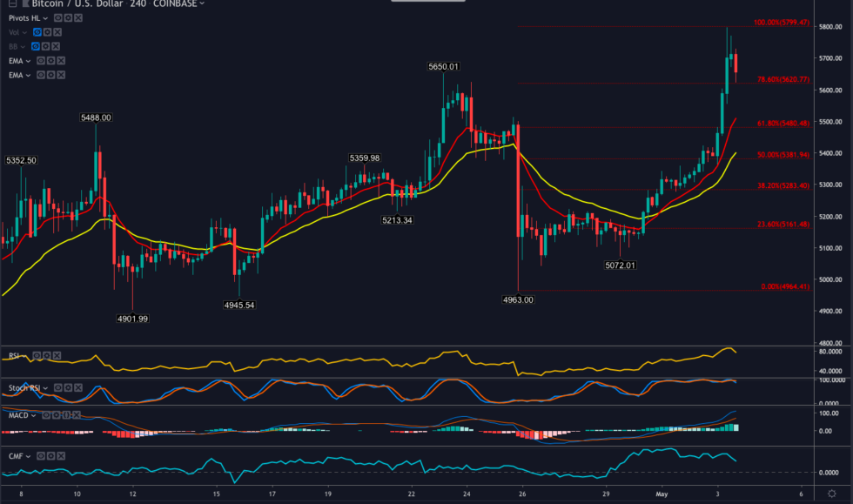Open settings for the Vol indicator
853x504 pixels.
click(47, 32)
